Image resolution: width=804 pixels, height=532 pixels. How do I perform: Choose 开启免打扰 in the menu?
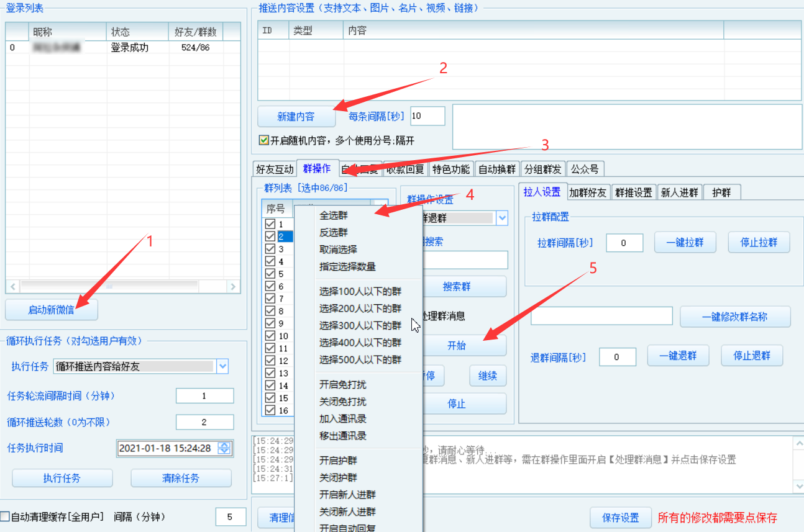pos(343,385)
